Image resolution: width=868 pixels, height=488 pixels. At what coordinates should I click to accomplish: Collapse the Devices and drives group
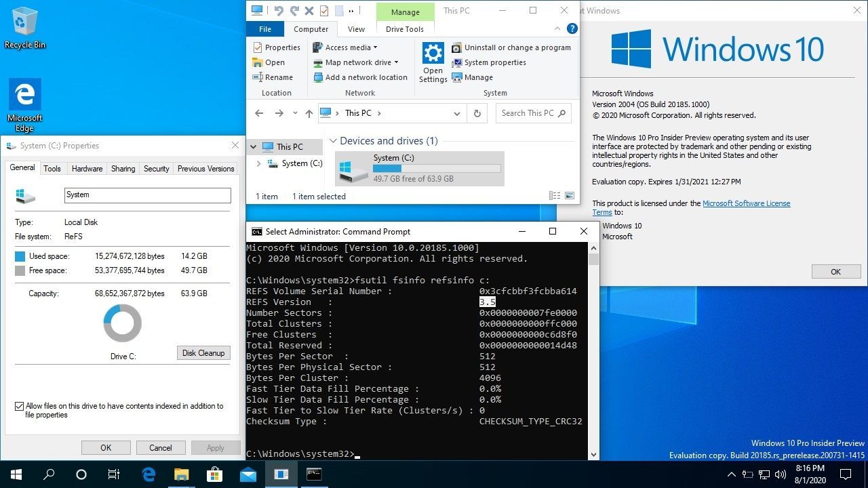[333, 141]
